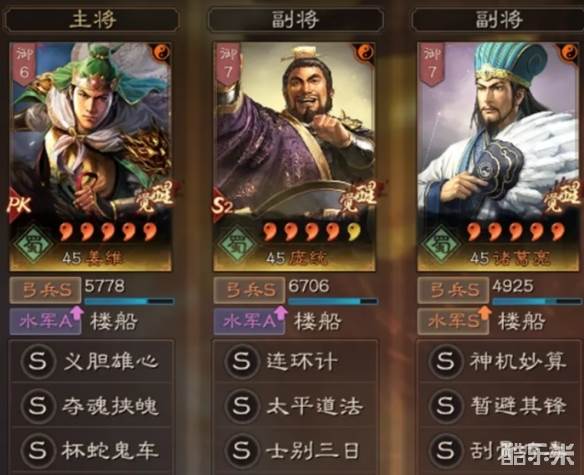Screen dimensions: 584x475
Task: Click the S rank icon beside 义胆雄心
Action: tap(38, 361)
